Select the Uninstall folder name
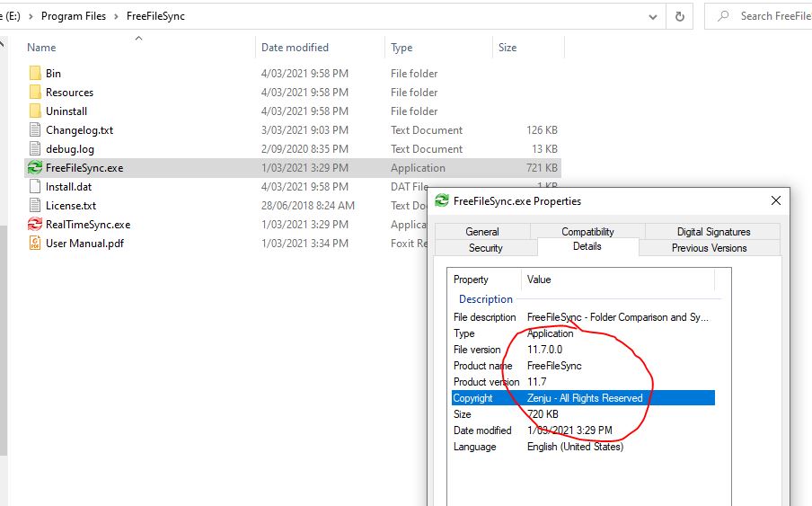 click(66, 111)
